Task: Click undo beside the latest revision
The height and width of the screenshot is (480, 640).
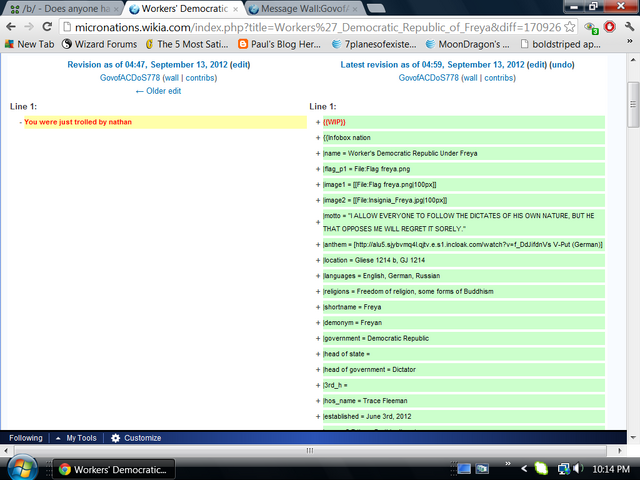Action: [562, 64]
